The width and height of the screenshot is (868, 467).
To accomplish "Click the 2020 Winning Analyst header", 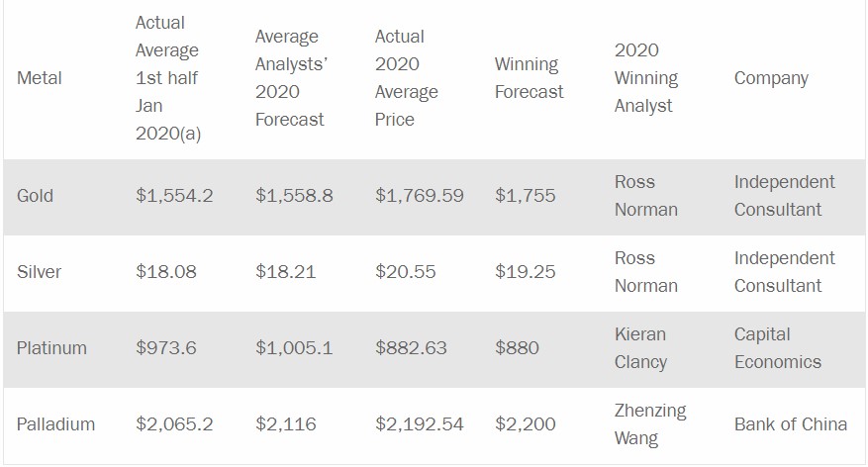I will tap(645, 78).
